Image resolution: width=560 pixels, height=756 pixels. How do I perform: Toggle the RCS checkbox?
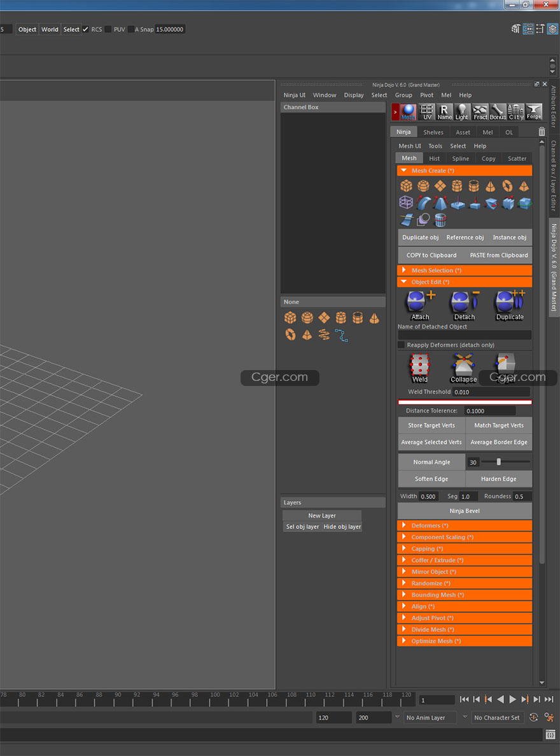[x=85, y=29]
